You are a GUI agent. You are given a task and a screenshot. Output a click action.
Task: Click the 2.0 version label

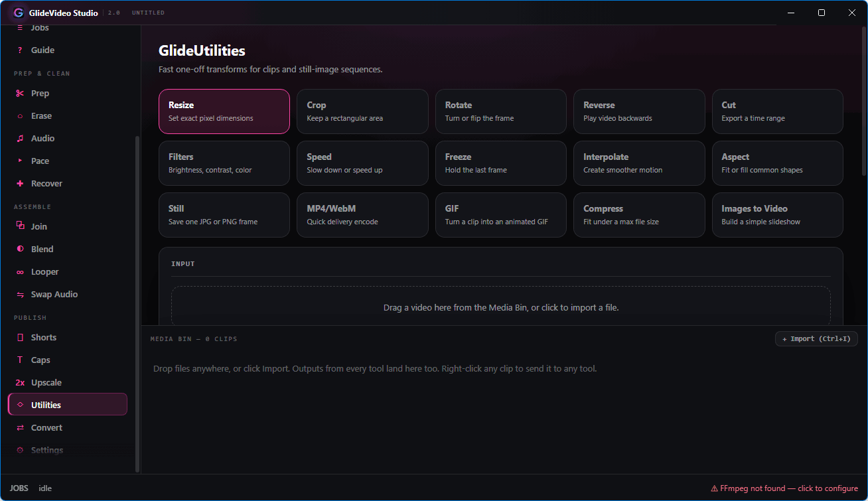pyautogui.click(x=114, y=13)
